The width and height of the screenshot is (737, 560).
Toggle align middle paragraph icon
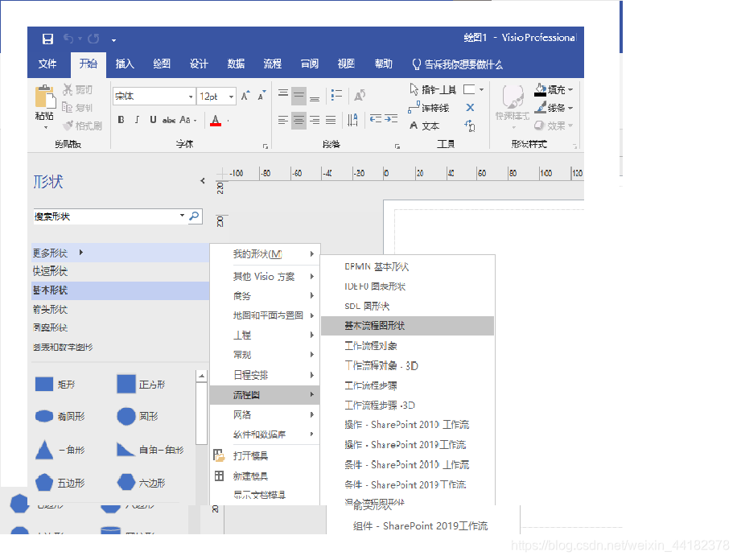click(299, 96)
